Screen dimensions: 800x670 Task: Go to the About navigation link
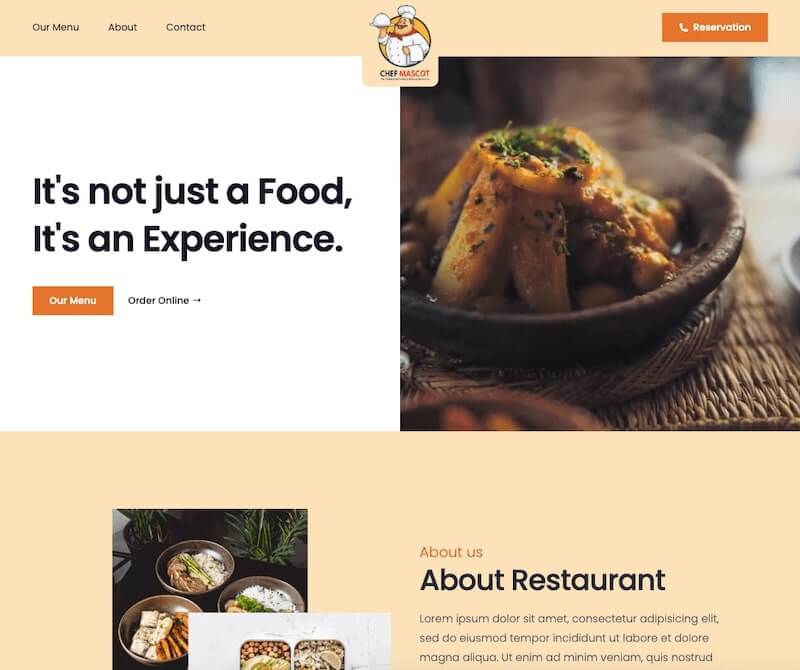[x=122, y=28]
